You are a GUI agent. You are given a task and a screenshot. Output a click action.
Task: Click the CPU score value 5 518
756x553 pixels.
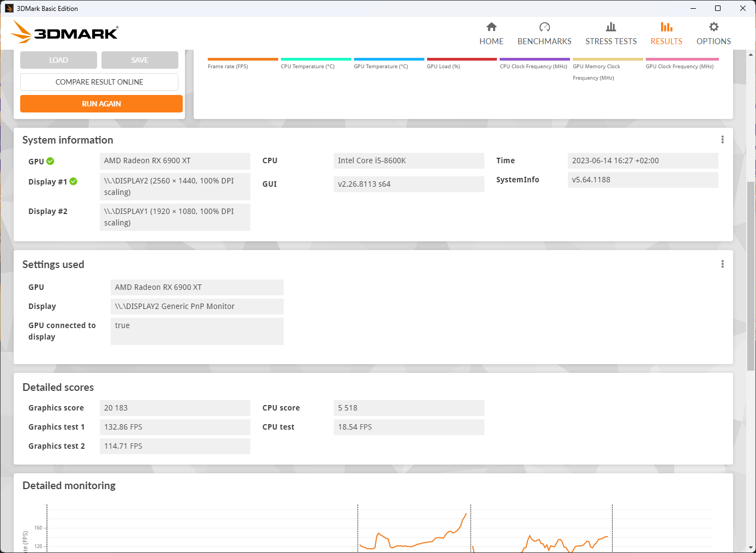[x=409, y=408]
